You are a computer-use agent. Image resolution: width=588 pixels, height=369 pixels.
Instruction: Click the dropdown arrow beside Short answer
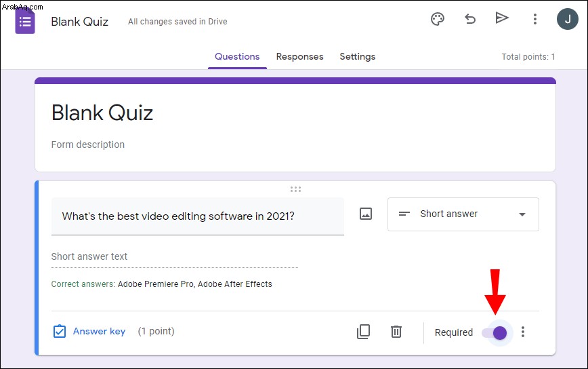[522, 215]
